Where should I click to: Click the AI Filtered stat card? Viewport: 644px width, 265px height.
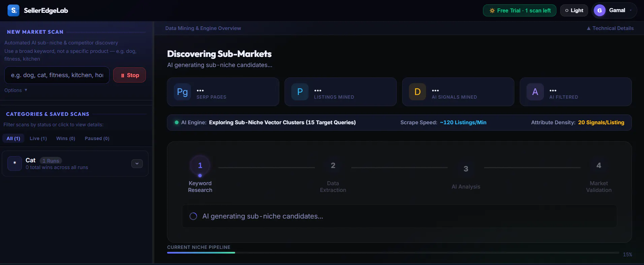tap(576, 92)
